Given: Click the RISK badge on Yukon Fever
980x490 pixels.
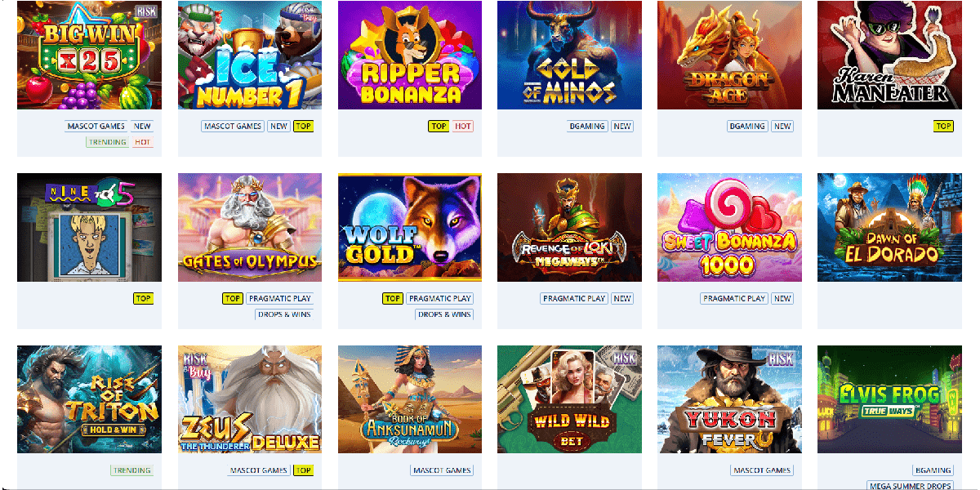Looking at the screenshot, I should coord(781,359).
